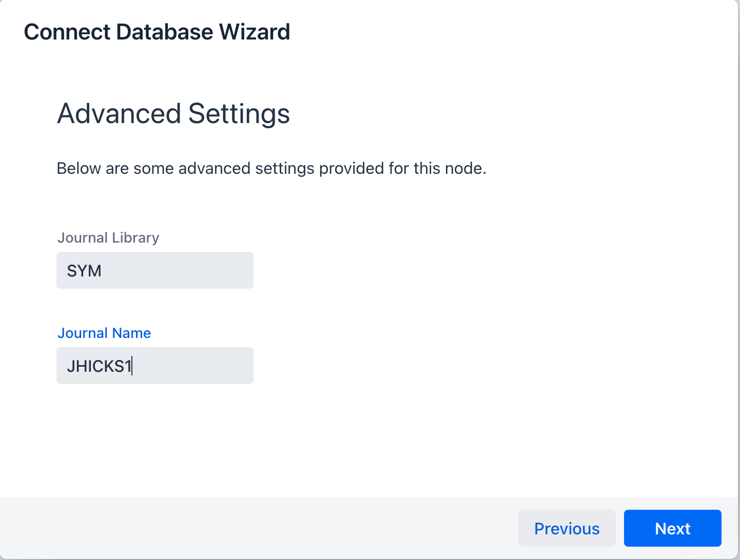This screenshot has width=740, height=560.
Task: Click the word Settings in heading
Action: point(239,113)
